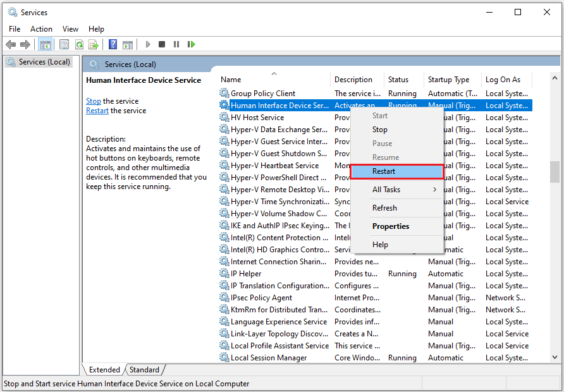Click the "Stop the service" link

(93, 101)
